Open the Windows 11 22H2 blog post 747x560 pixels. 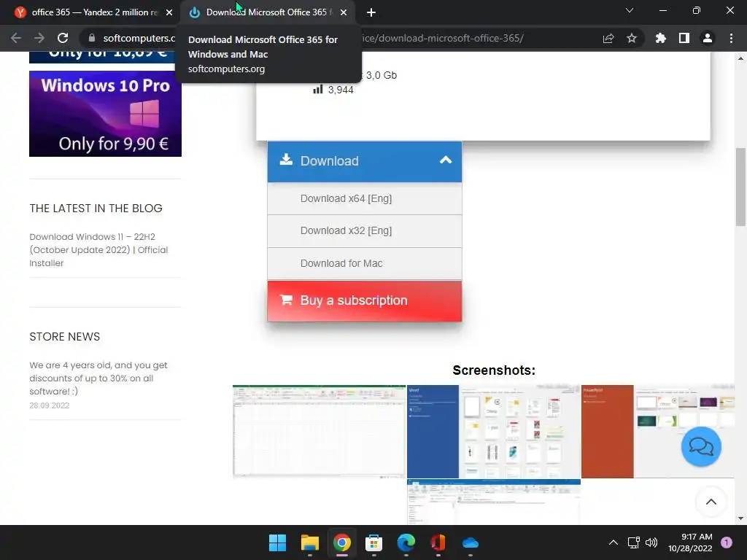pos(98,249)
